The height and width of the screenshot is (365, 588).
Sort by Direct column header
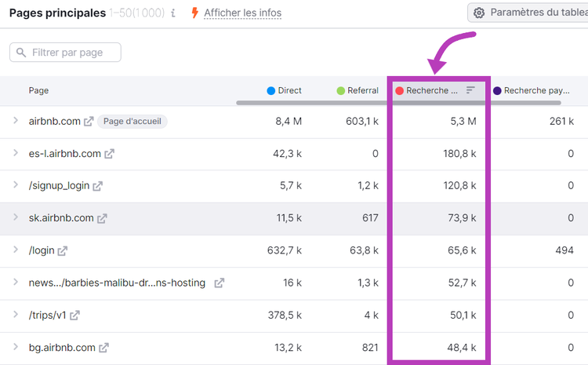285,90
